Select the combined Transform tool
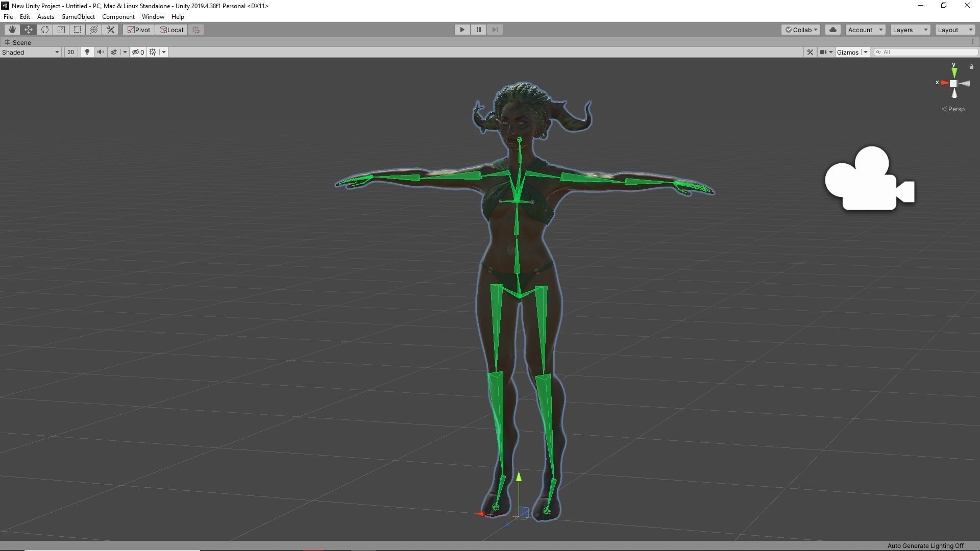 pyautogui.click(x=94, y=30)
